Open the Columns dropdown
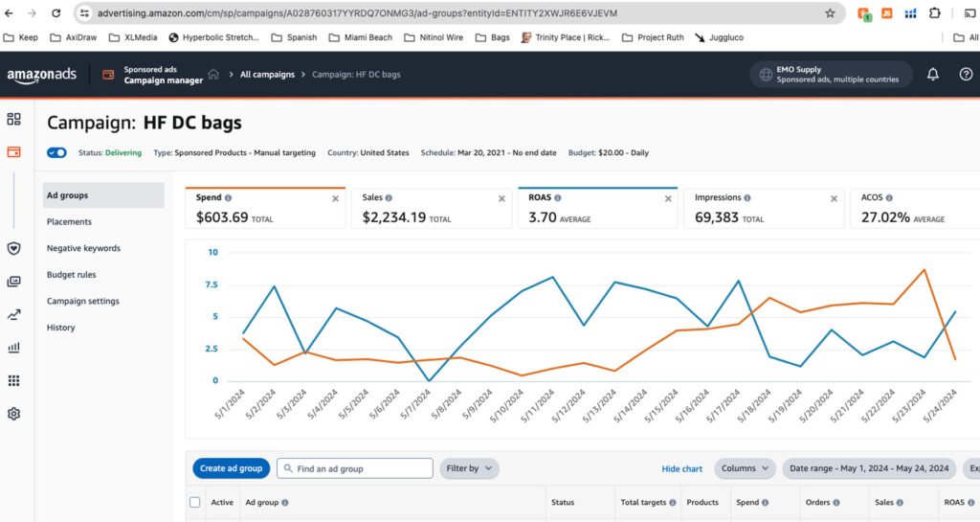 [x=745, y=468]
